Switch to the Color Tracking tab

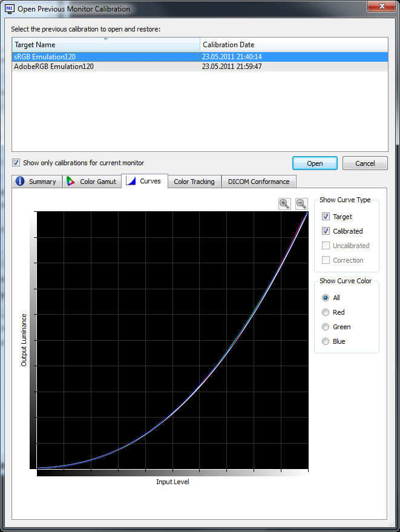[x=194, y=182]
